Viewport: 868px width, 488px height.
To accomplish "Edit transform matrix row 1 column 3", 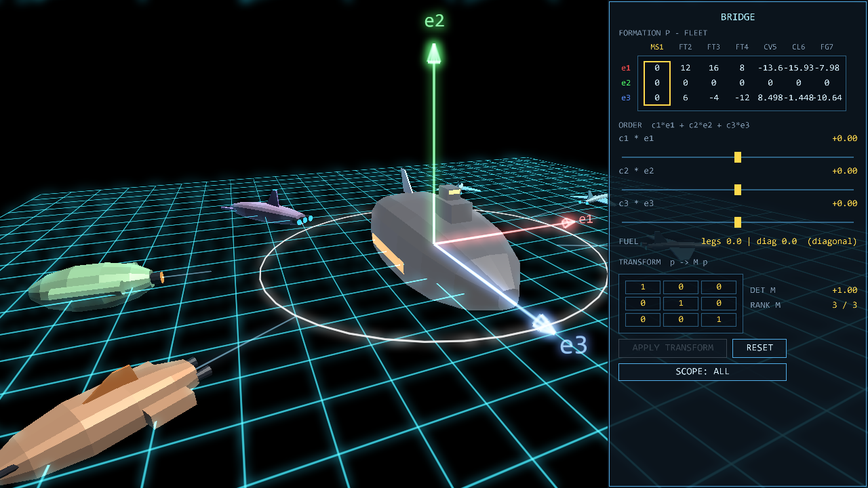I will [719, 287].
